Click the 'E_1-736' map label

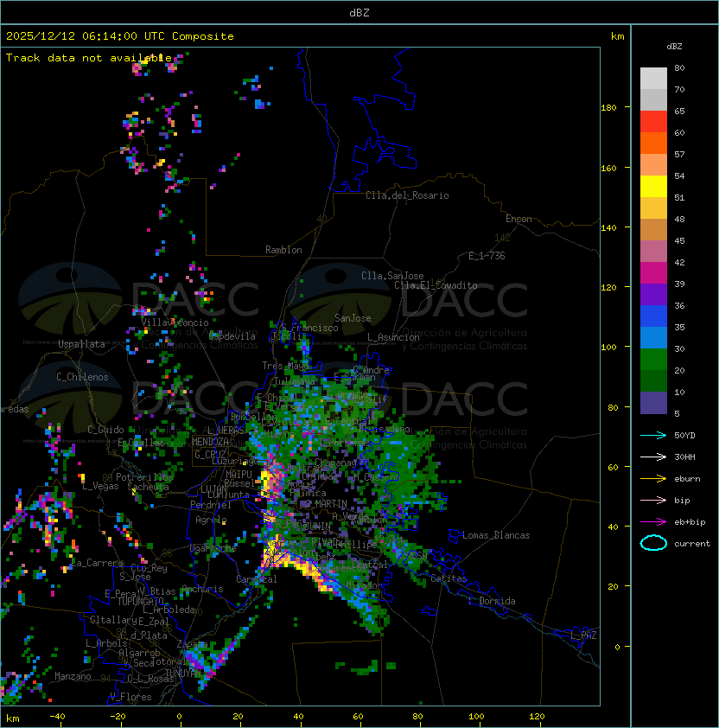(x=487, y=256)
